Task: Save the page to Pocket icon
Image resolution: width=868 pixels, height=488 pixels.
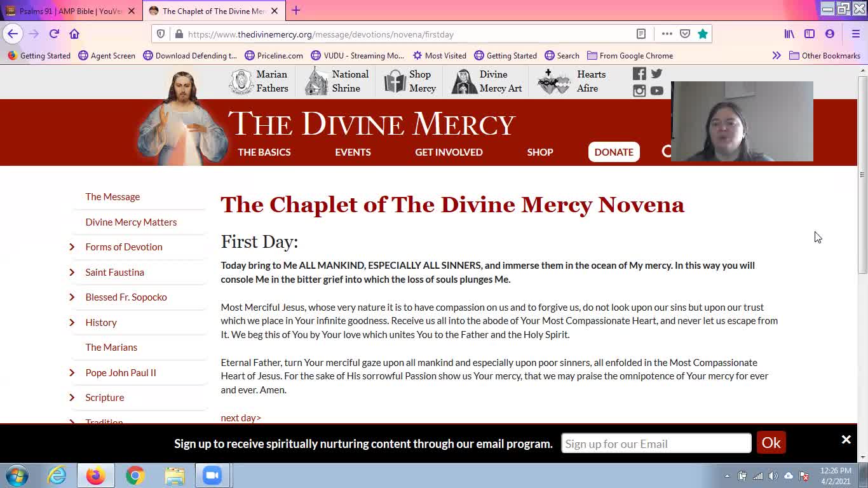Action: [x=685, y=34]
